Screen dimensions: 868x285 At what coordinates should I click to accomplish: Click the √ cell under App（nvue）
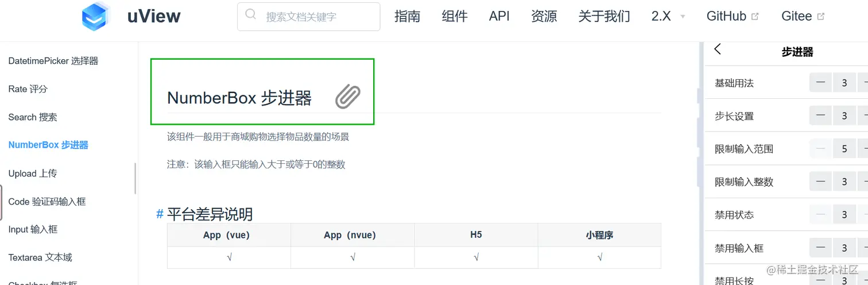(352, 257)
